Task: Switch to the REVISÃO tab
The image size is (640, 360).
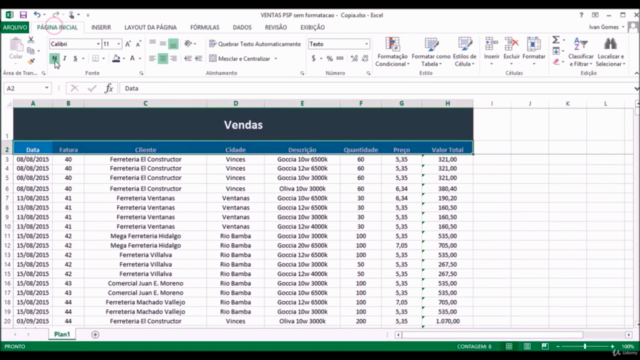Action: (276, 27)
